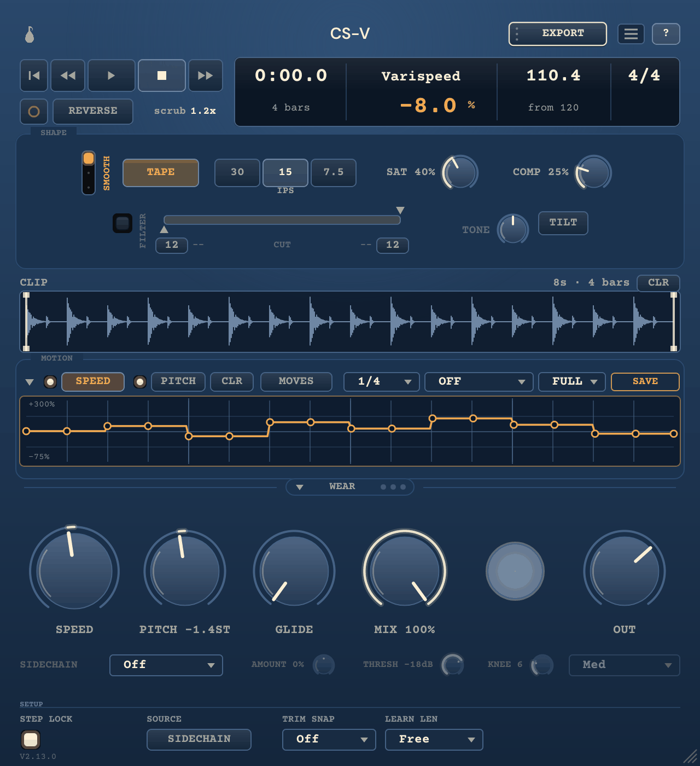Toggle the STEP LOCK switch
Viewport: 700px width, 766px height.
[x=31, y=740]
